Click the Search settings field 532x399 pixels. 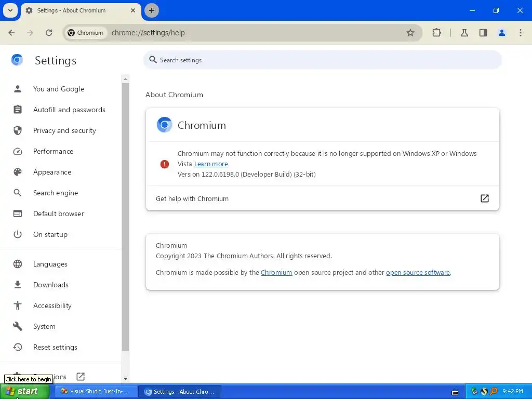pyautogui.click(x=322, y=60)
